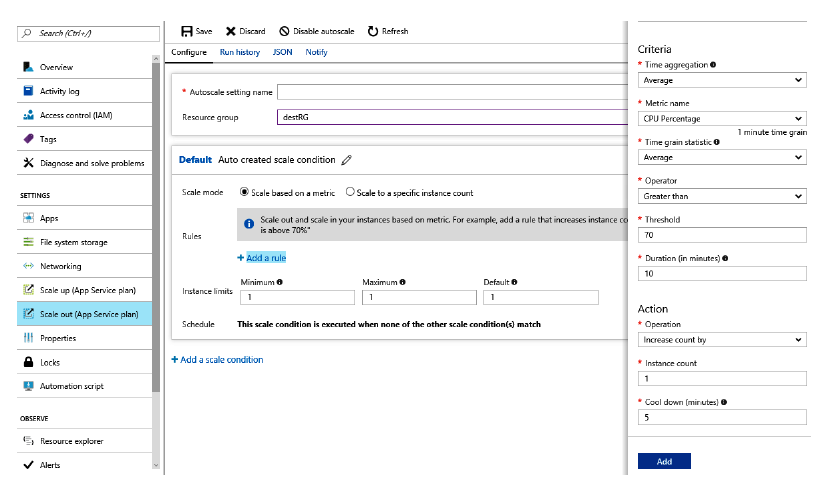This screenshot has height=489, width=826.
Task: Open the Operation dropdown under Action
Action: [x=721, y=340]
